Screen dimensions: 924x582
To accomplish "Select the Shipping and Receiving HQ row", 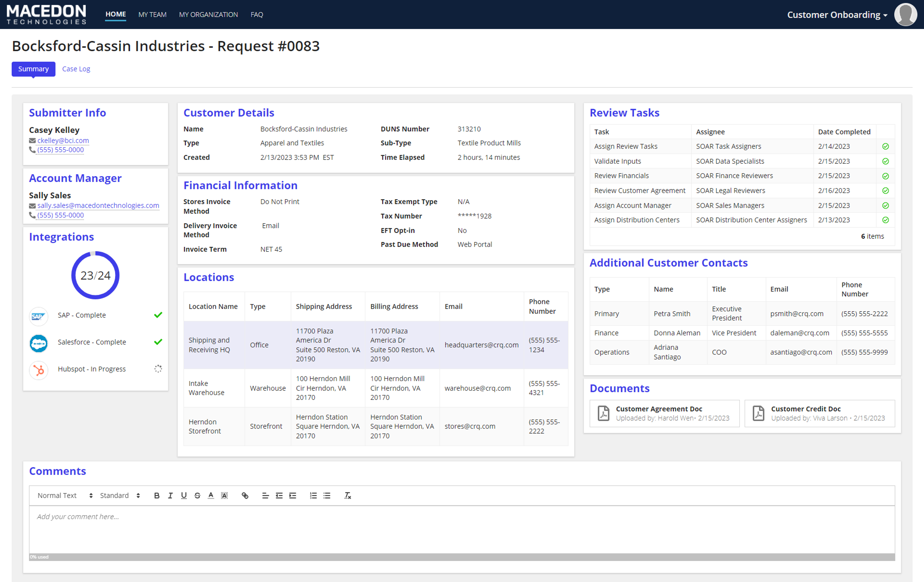I will [x=376, y=345].
